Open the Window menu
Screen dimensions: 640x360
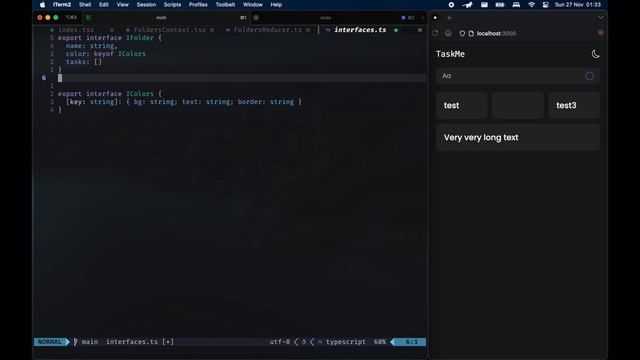[x=253, y=5]
